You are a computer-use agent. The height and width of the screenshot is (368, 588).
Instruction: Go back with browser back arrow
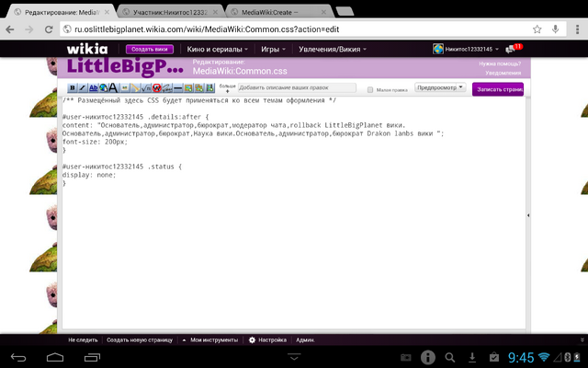pos(10,29)
